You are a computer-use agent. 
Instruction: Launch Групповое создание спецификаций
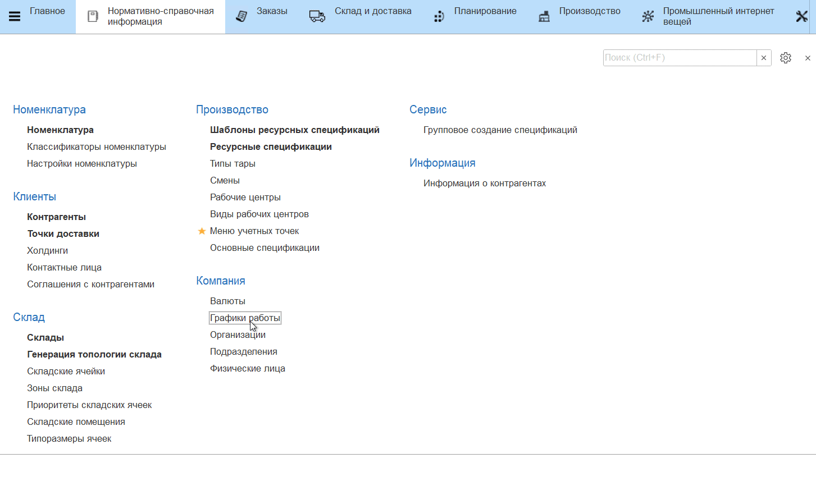click(500, 130)
